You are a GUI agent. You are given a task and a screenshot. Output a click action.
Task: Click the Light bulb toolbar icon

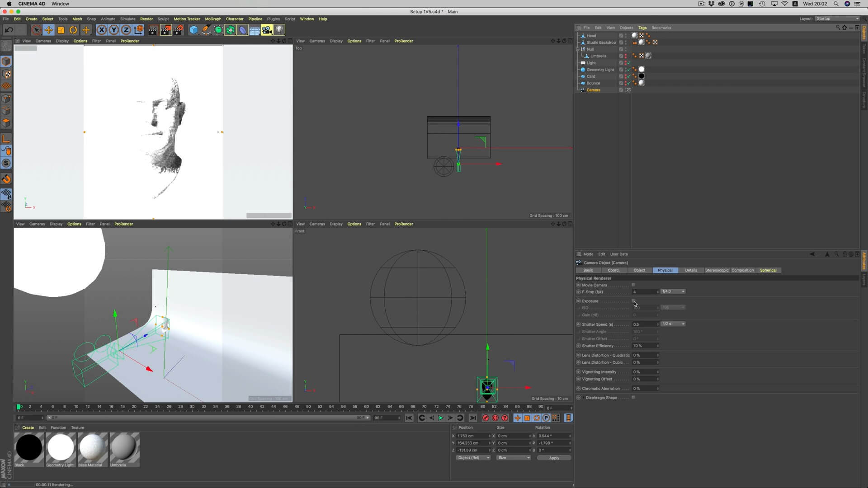pyautogui.click(x=279, y=30)
